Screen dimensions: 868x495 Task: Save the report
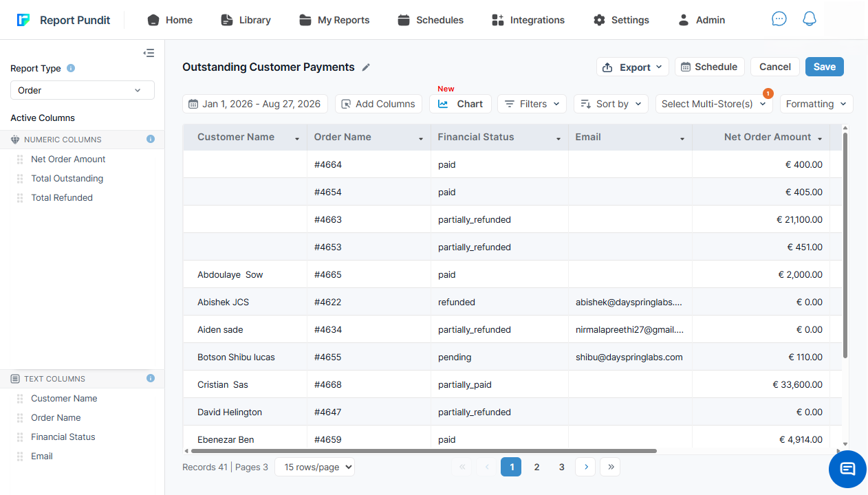coord(825,67)
